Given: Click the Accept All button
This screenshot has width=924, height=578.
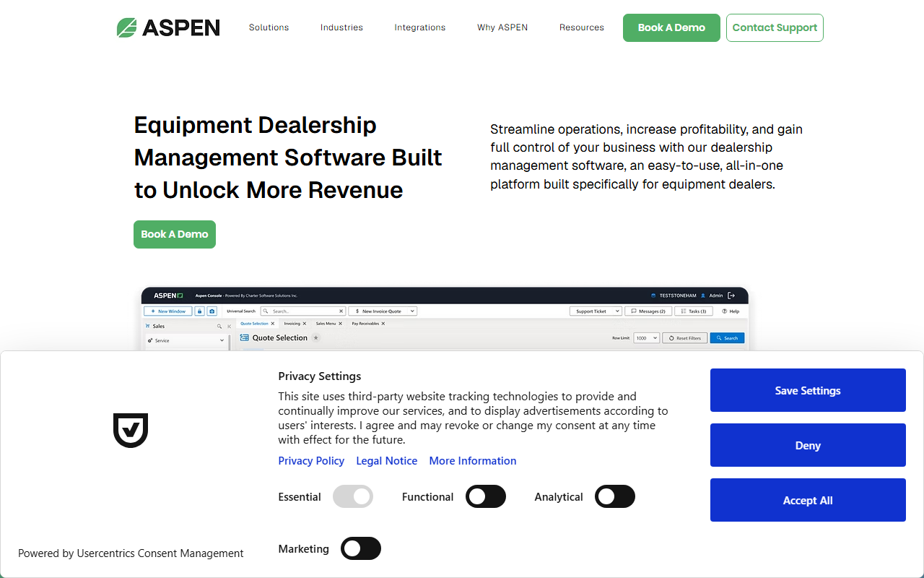Looking at the screenshot, I should (808, 500).
